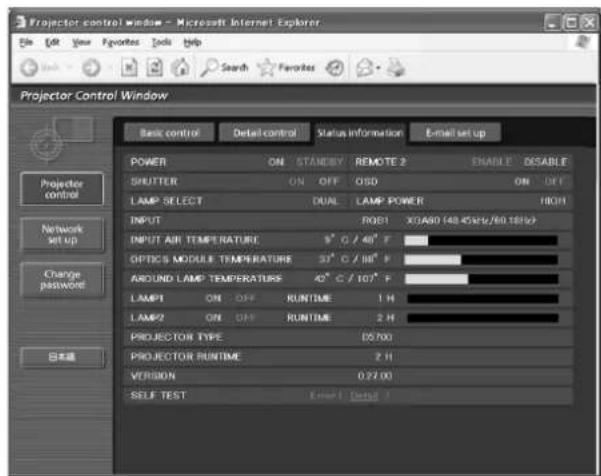Click the Detail link in SELF TEST row
601x476 pixels.
click(364, 396)
